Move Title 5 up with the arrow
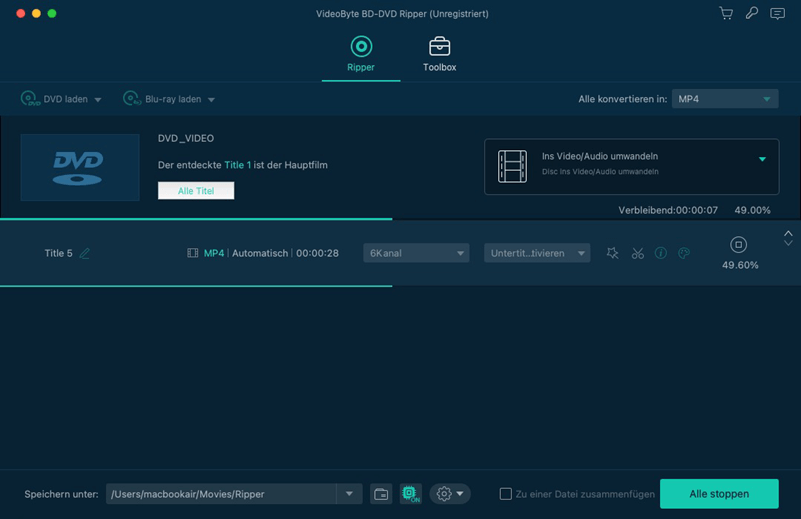 click(x=788, y=233)
